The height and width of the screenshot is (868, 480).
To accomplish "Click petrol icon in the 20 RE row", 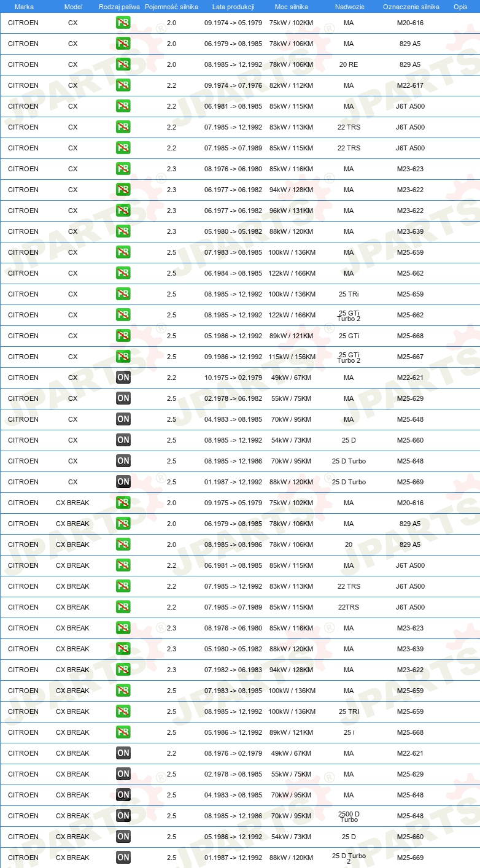I will [123, 64].
